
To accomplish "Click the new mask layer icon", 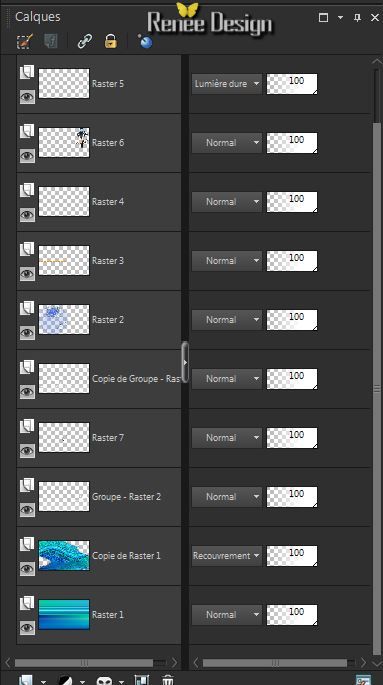I will point(104,680).
